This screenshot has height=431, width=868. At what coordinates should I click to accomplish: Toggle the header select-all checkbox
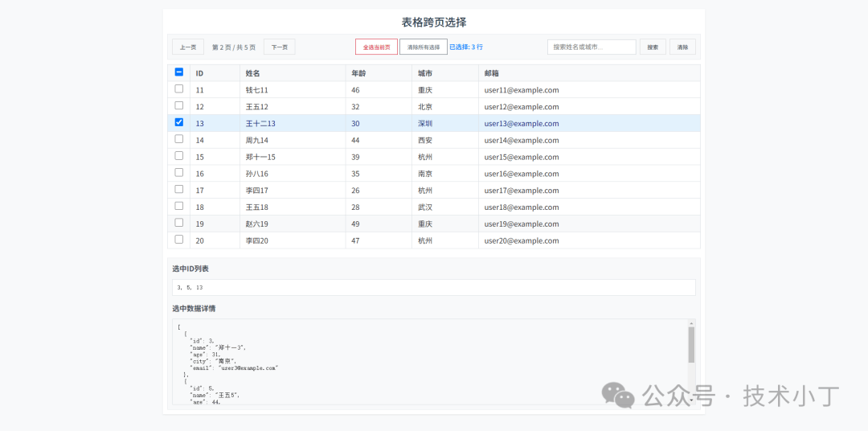(x=178, y=72)
